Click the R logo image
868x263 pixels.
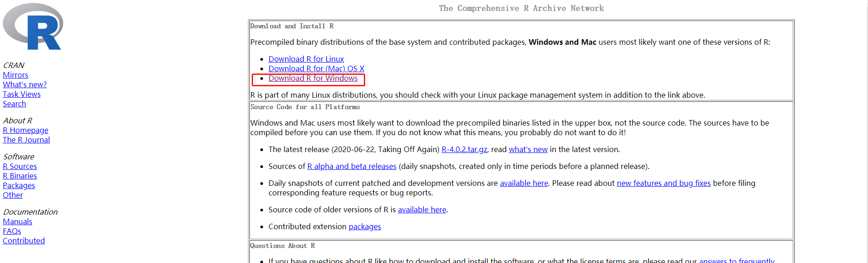(33, 26)
